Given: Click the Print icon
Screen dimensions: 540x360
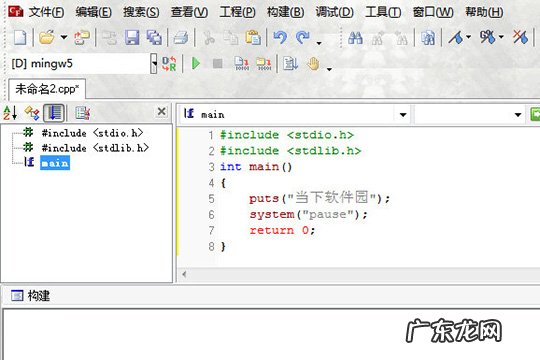Looking at the screenshot, I should point(181,37).
